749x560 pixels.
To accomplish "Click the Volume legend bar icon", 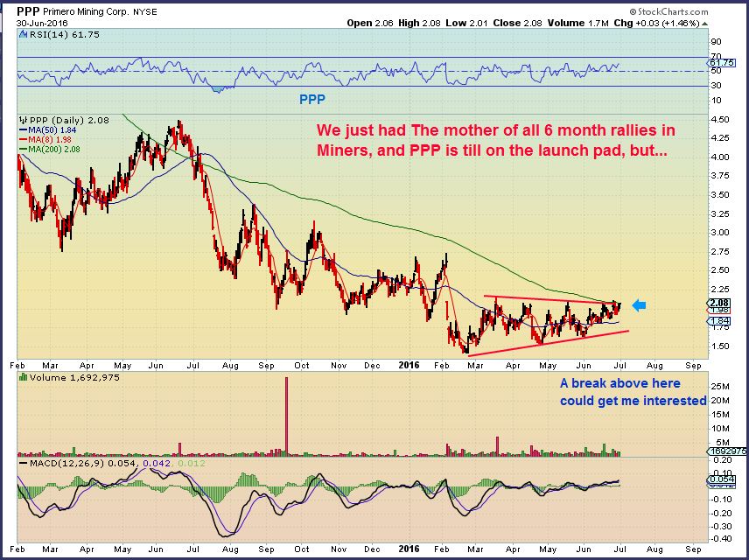I will (x=23, y=377).
